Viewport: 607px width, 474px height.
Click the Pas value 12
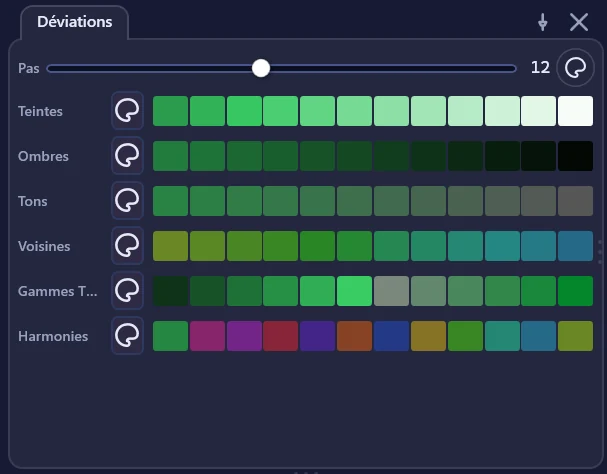[x=540, y=68]
